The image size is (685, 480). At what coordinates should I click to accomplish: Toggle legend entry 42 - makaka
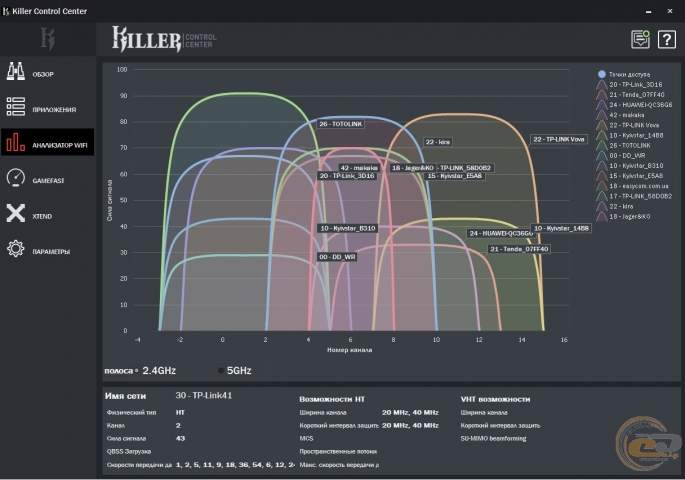[620, 115]
